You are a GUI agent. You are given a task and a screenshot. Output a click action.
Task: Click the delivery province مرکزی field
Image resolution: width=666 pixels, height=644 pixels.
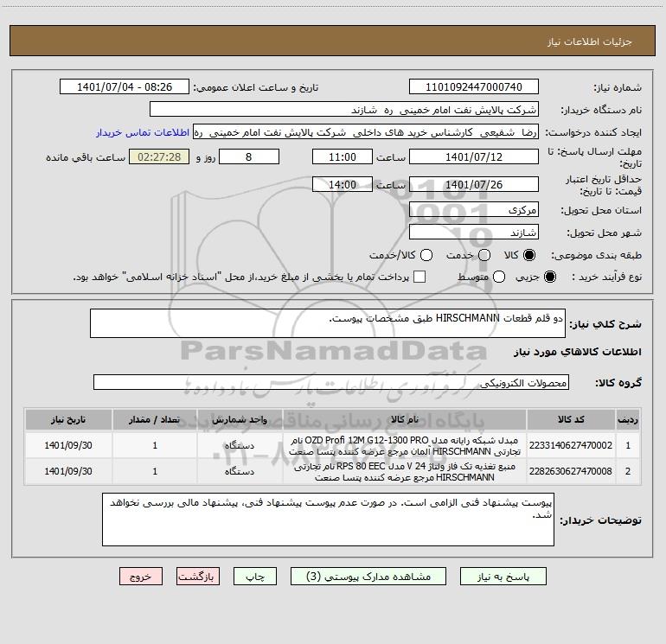tap(474, 210)
